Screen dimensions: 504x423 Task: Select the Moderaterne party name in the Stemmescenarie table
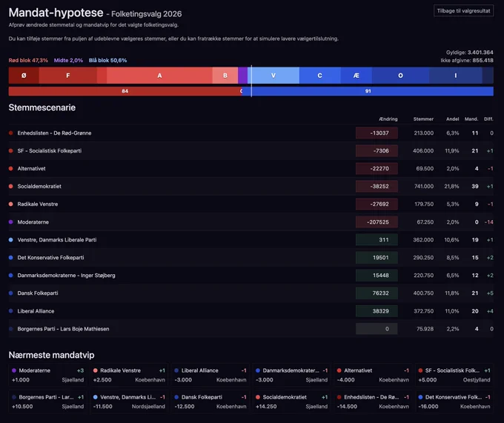pos(33,222)
